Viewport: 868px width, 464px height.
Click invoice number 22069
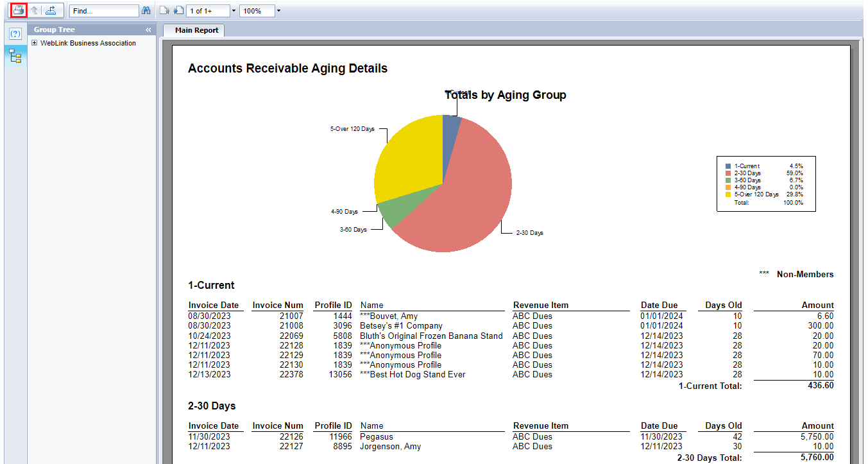coord(291,336)
